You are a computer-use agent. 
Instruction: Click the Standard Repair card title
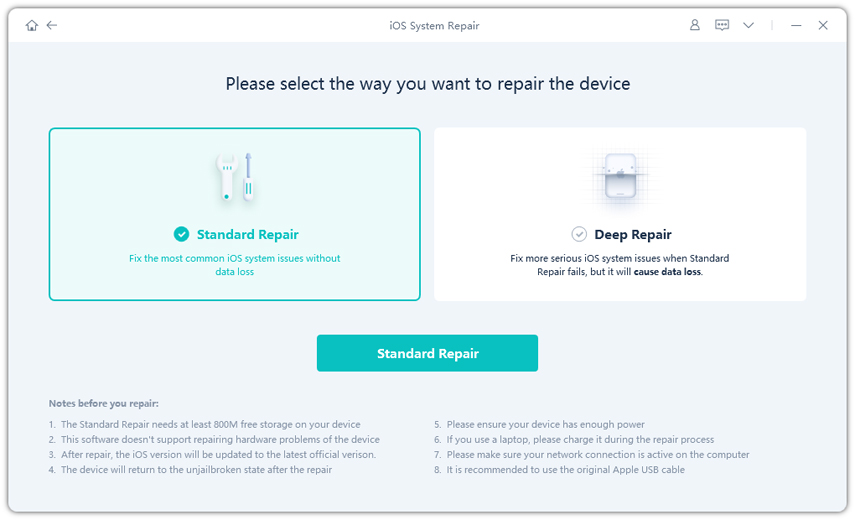point(247,234)
